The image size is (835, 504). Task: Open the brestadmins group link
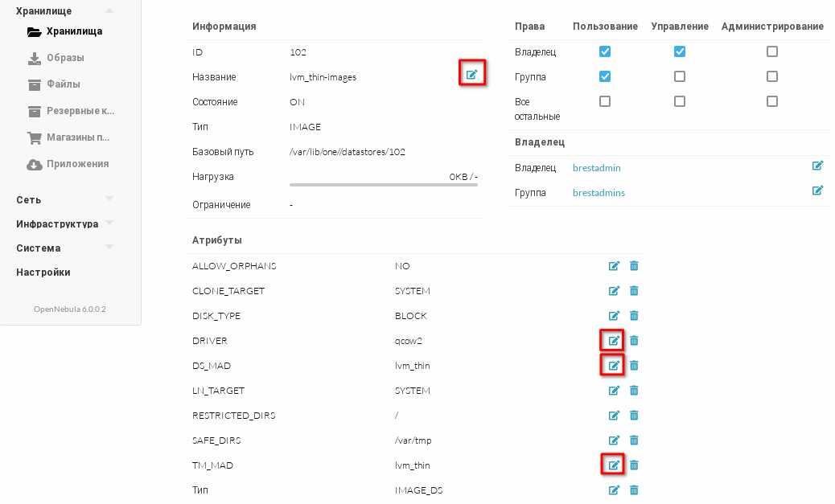598,193
